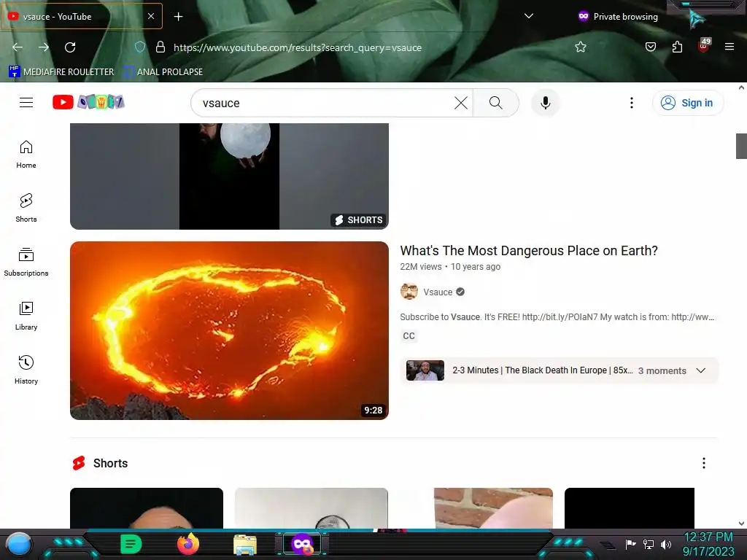Open Shorts in sidebar
747x560 pixels.
pos(26,208)
